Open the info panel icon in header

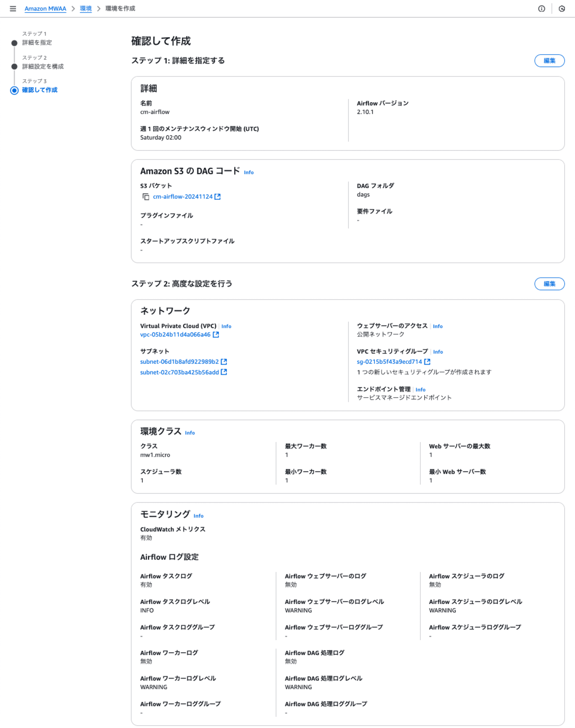542,8
